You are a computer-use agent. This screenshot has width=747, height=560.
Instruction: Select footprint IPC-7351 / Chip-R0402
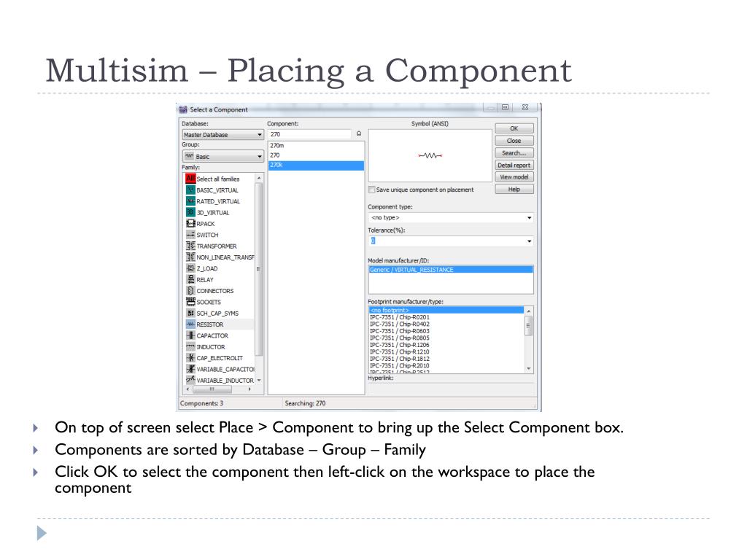[446, 324]
